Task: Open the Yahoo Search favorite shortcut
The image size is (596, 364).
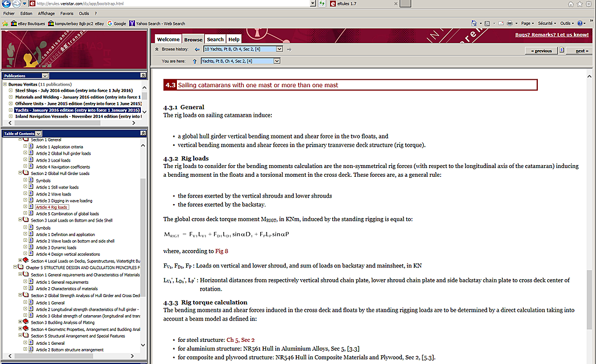Action: (157, 23)
